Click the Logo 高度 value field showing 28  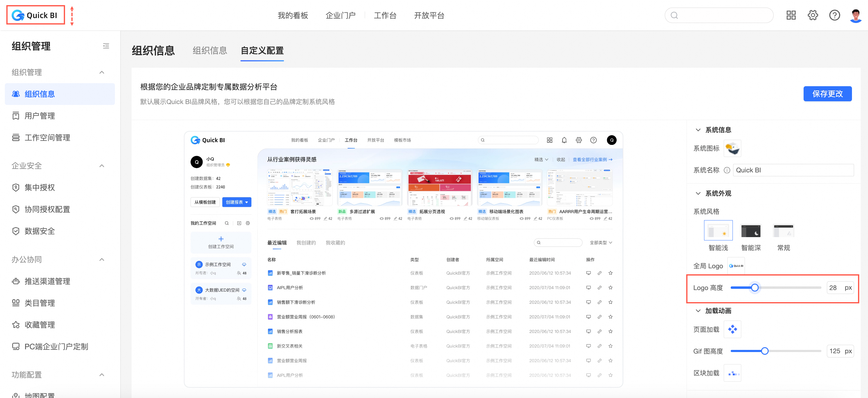click(840, 288)
